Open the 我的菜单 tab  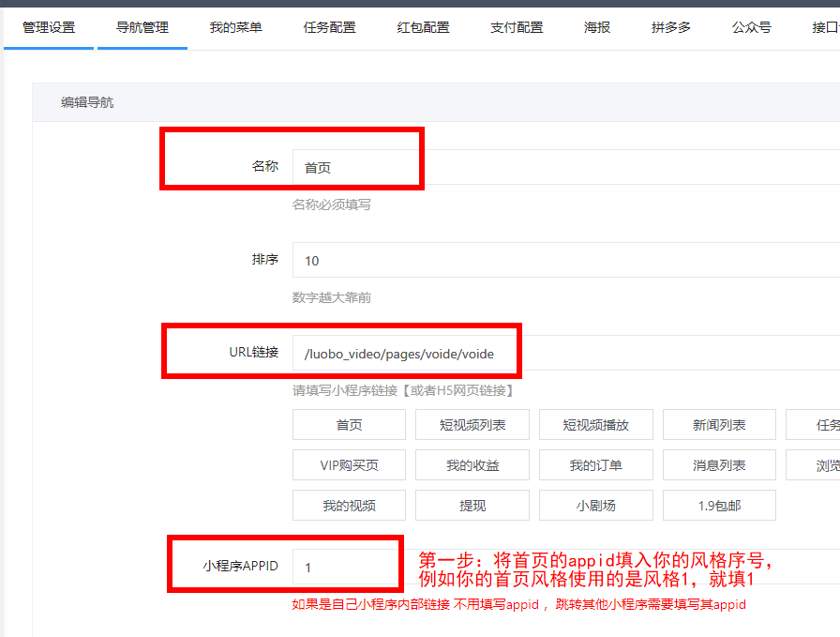tap(235, 27)
